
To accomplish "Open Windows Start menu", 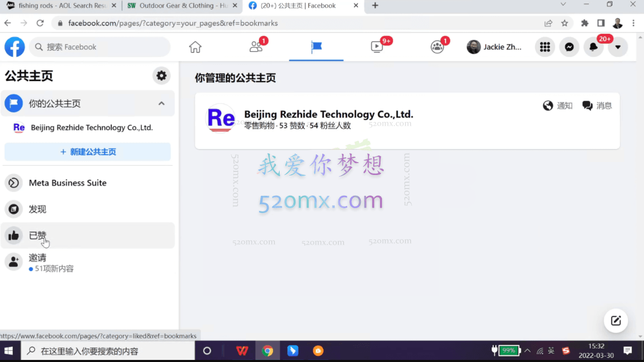I will point(9,351).
